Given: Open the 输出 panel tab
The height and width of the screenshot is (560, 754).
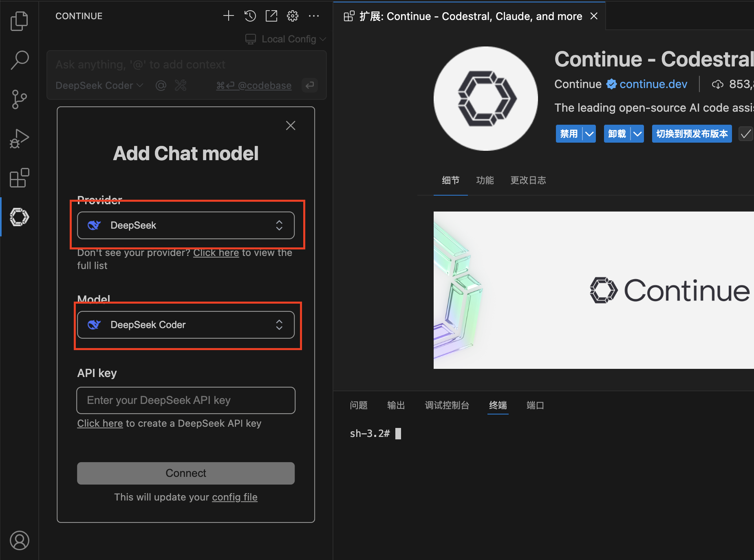Looking at the screenshot, I should click(x=396, y=405).
